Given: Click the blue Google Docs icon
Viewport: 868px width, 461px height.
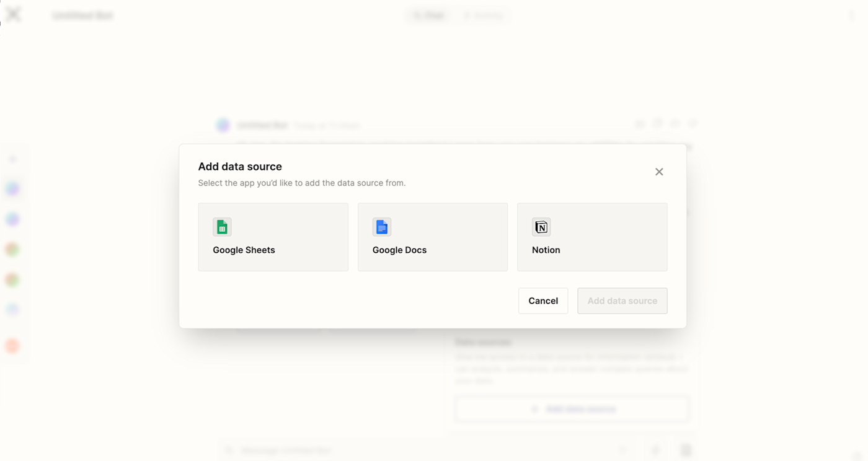Looking at the screenshot, I should click(382, 227).
